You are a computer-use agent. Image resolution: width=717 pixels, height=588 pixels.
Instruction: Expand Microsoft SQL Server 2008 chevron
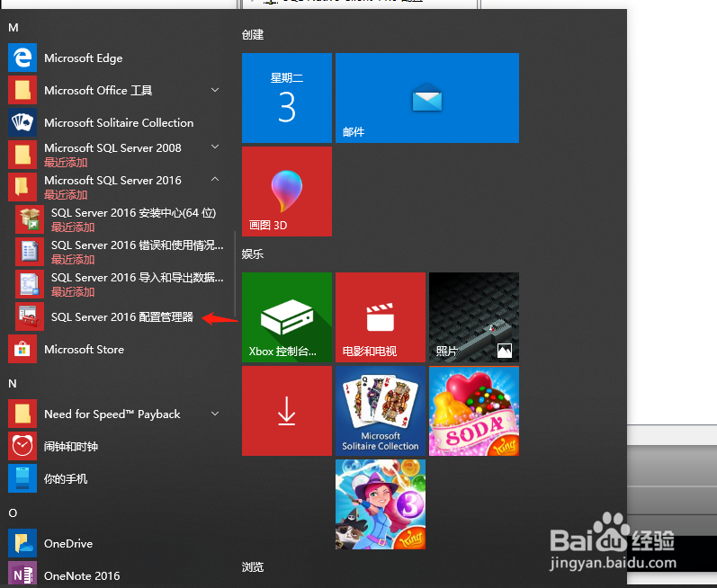click(215, 147)
